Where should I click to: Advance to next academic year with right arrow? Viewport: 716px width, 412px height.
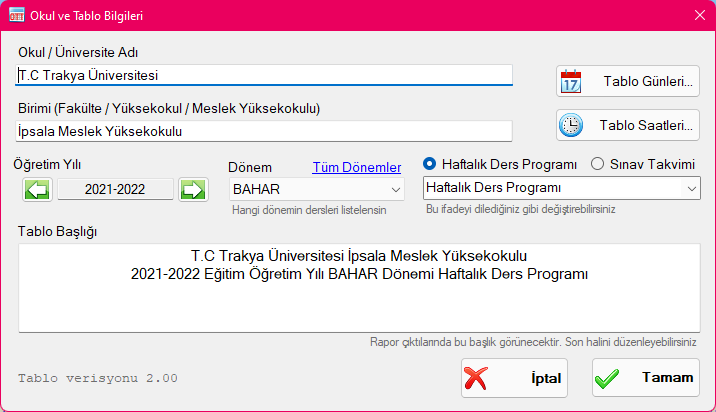pyautogui.click(x=193, y=189)
